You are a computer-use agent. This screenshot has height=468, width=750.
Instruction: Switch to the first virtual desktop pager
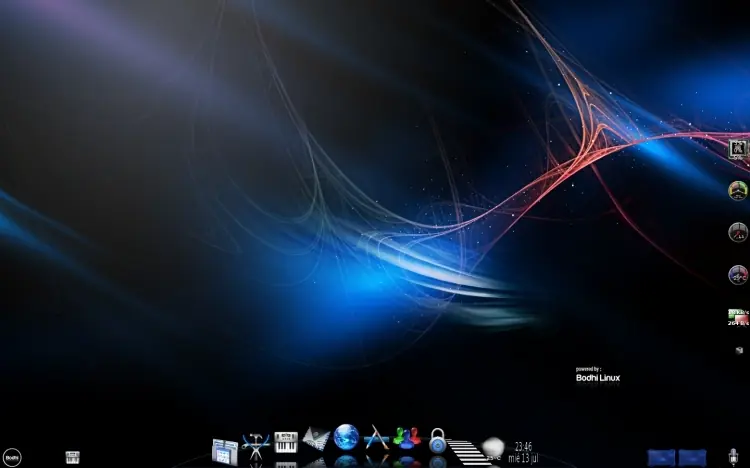pyautogui.click(x=661, y=457)
